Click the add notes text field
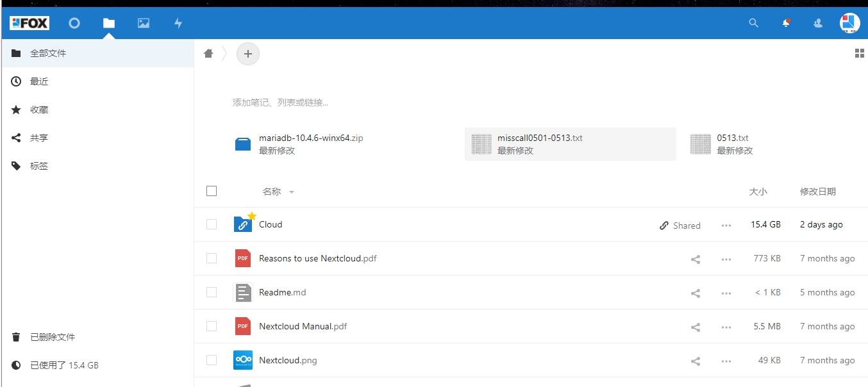 pyautogui.click(x=280, y=103)
